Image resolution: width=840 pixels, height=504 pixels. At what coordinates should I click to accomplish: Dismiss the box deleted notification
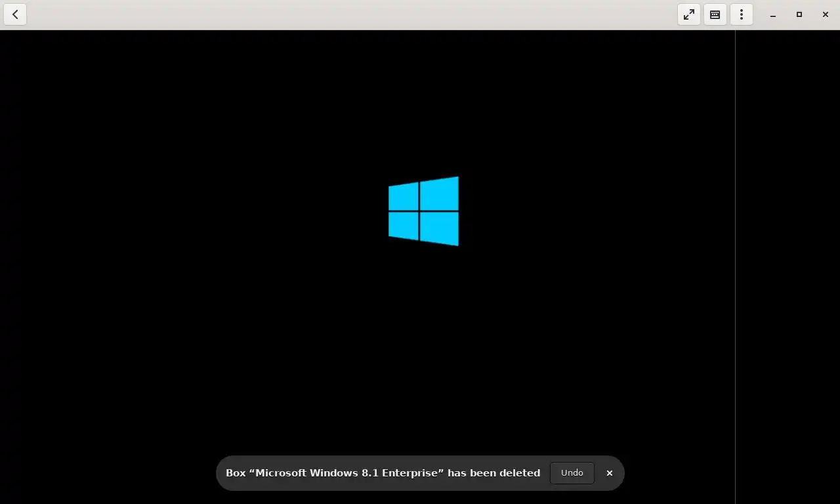tap(610, 473)
